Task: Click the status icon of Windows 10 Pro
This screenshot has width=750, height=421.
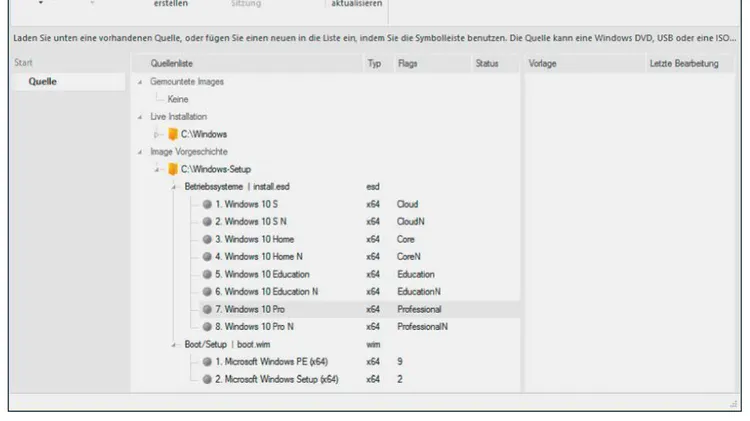Action: [x=207, y=310]
